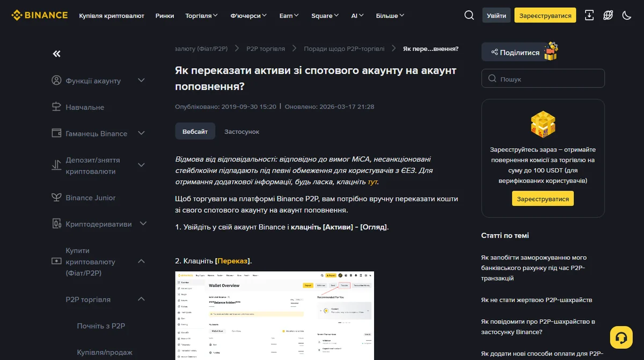This screenshot has width=644, height=360.
Task: Collapse sidebar with double chevron icon
Action: tap(56, 54)
